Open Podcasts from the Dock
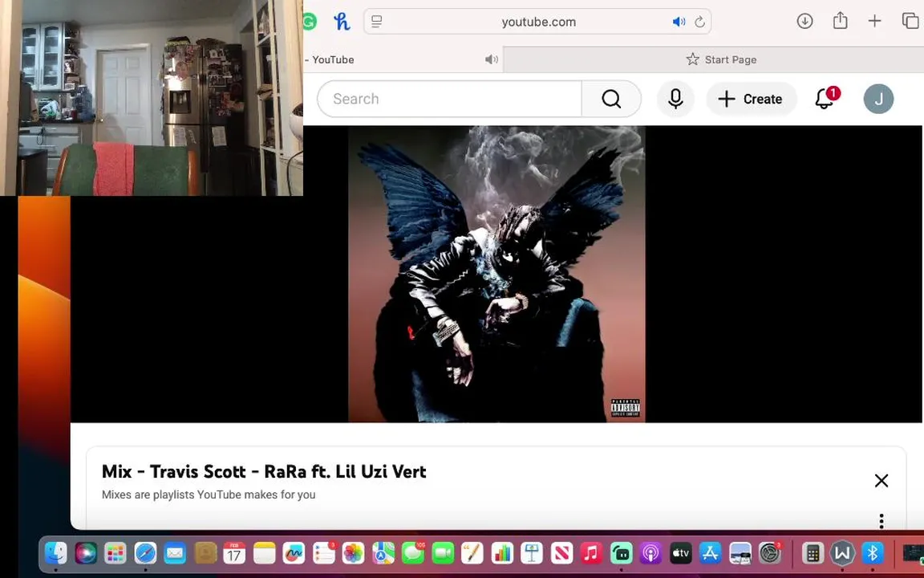 pos(650,553)
